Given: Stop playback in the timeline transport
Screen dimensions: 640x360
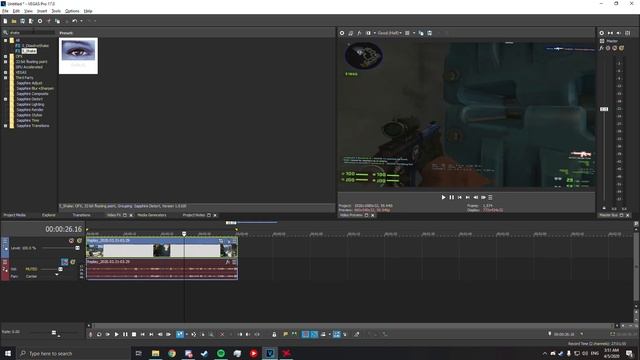Looking at the screenshot, I should coord(134,334).
